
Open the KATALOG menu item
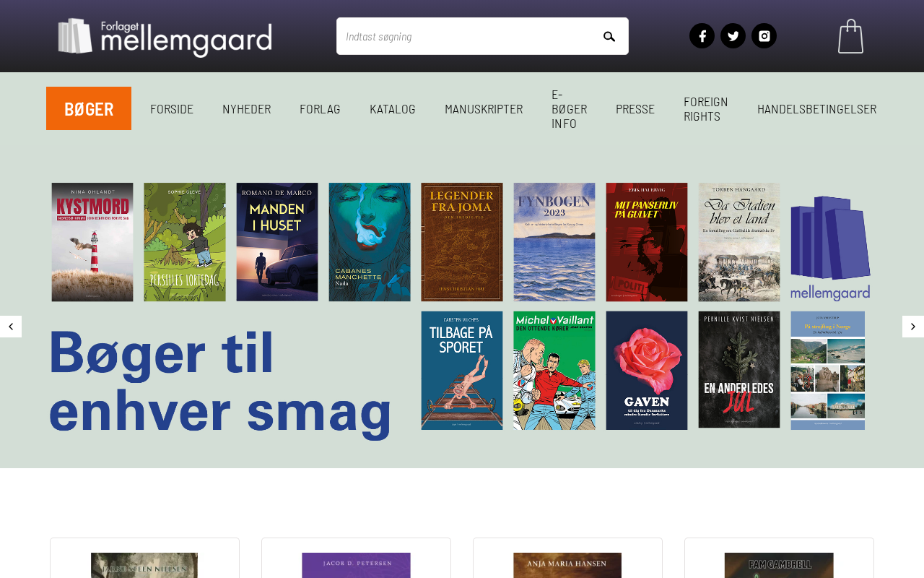click(393, 108)
